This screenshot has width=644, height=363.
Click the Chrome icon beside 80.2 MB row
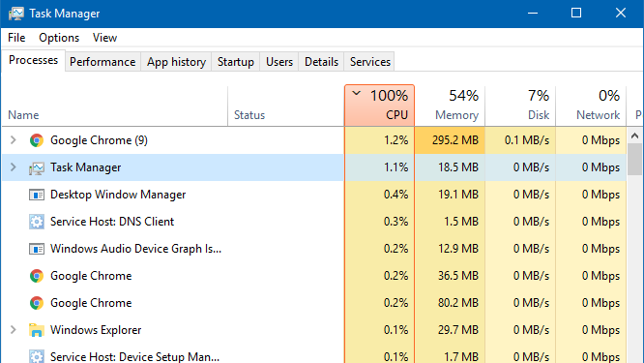[37, 303]
